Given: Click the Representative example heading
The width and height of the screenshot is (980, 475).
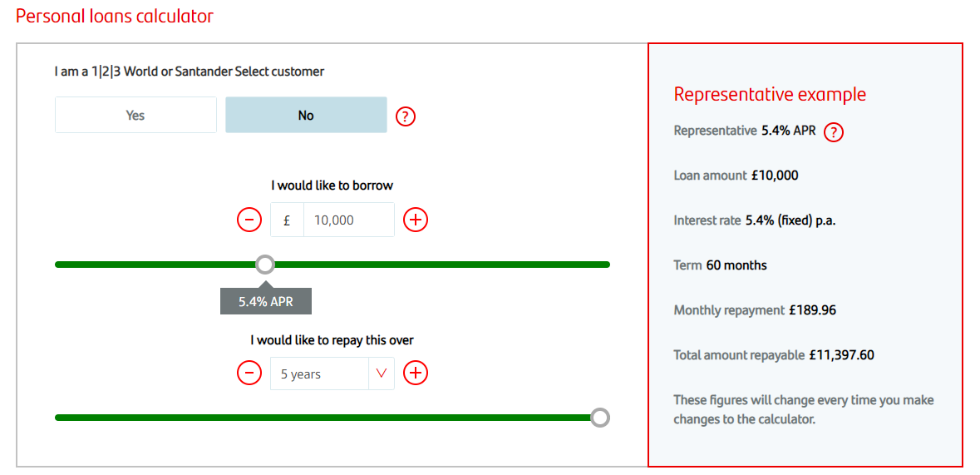Looking at the screenshot, I should (770, 94).
